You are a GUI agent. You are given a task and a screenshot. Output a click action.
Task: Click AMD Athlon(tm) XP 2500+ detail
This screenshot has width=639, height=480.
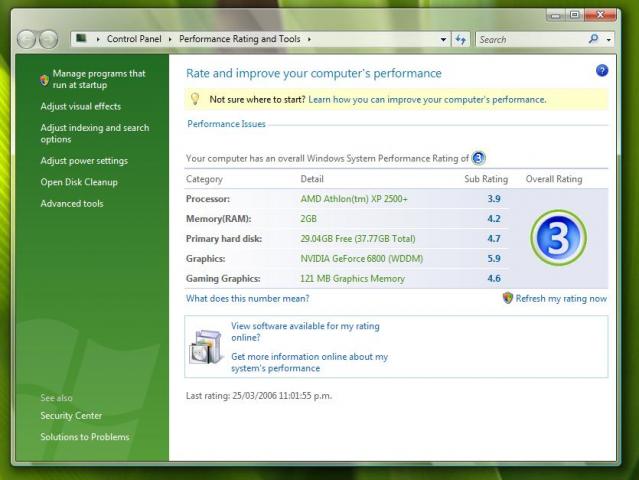tap(354, 199)
